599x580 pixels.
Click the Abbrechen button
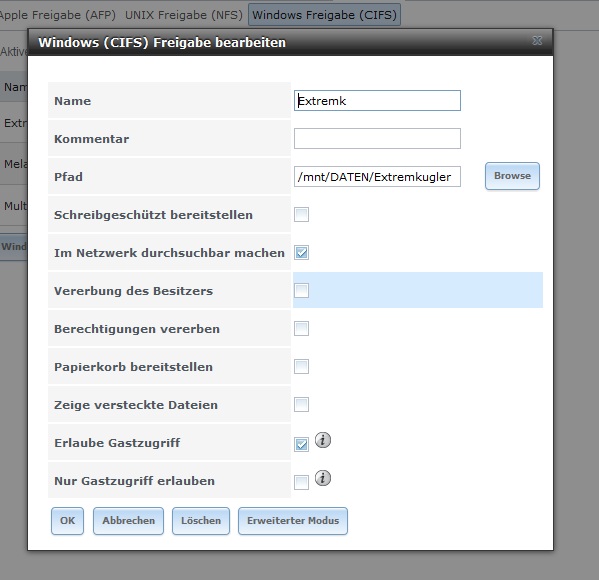pos(128,521)
